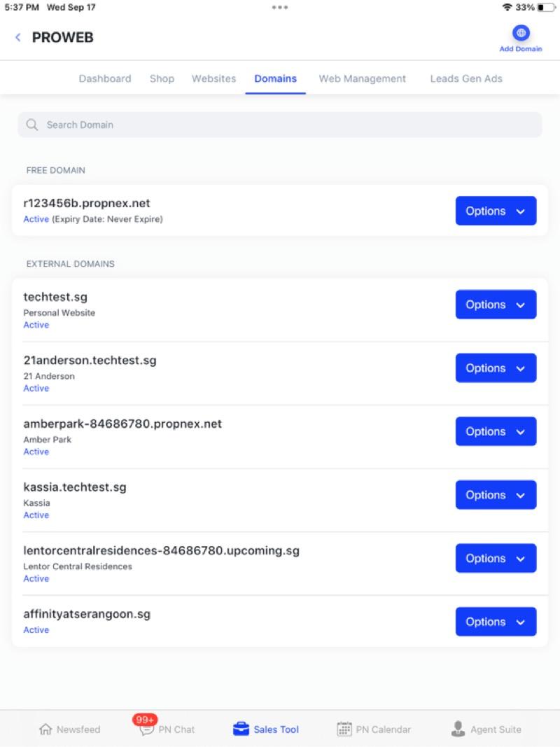
Task: Open Newsfeed from the home icon
Action: click(x=46, y=729)
